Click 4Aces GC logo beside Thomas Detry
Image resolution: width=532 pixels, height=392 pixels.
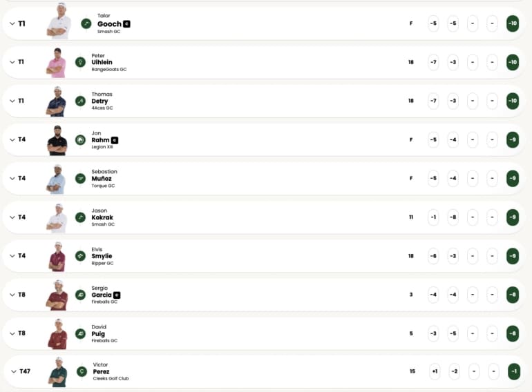[x=80, y=101]
